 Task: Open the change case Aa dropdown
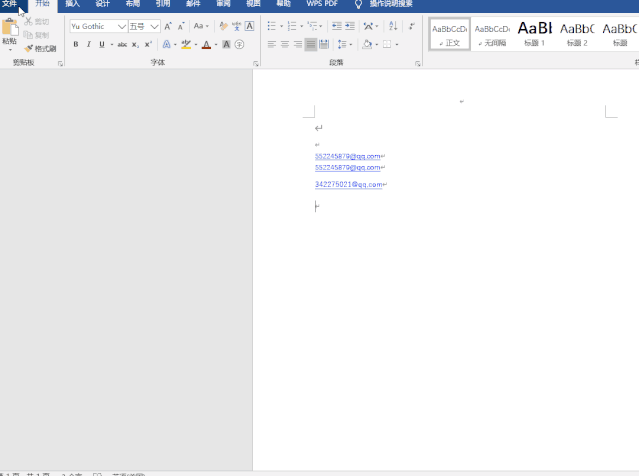click(x=201, y=26)
